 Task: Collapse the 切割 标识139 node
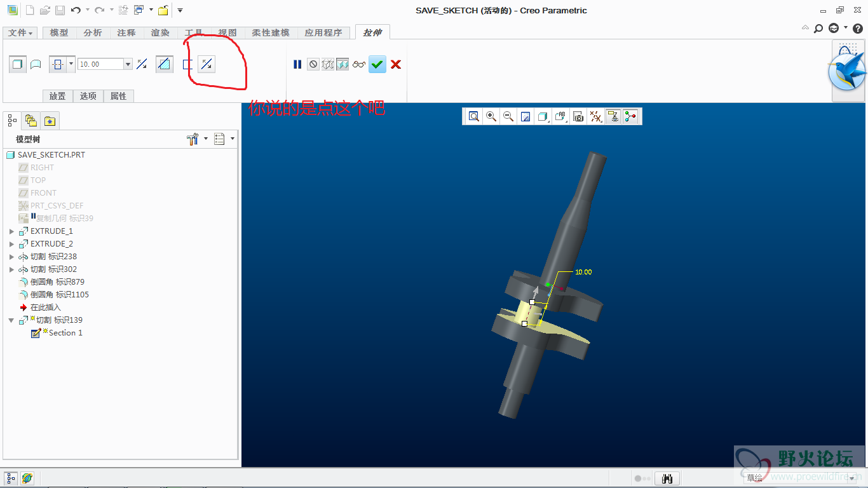coord(11,320)
